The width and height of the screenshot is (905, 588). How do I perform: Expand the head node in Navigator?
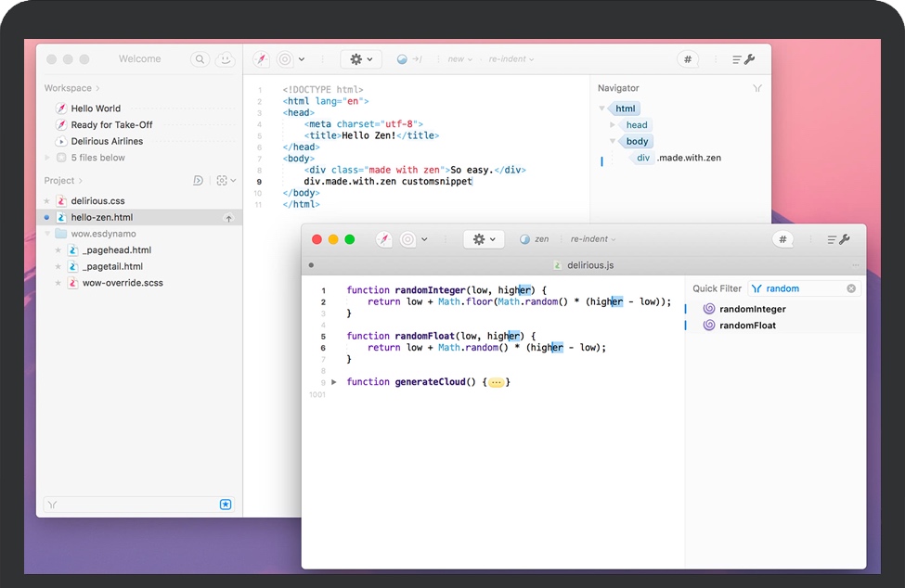coord(613,125)
